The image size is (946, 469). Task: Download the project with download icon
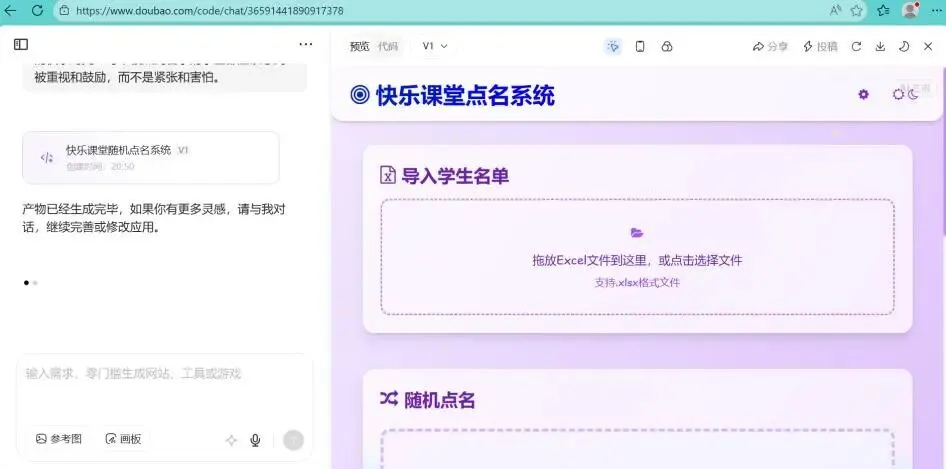click(x=880, y=46)
